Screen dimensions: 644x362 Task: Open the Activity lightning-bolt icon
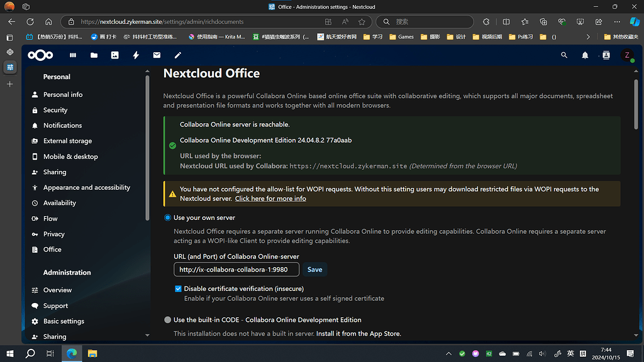tap(136, 55)
